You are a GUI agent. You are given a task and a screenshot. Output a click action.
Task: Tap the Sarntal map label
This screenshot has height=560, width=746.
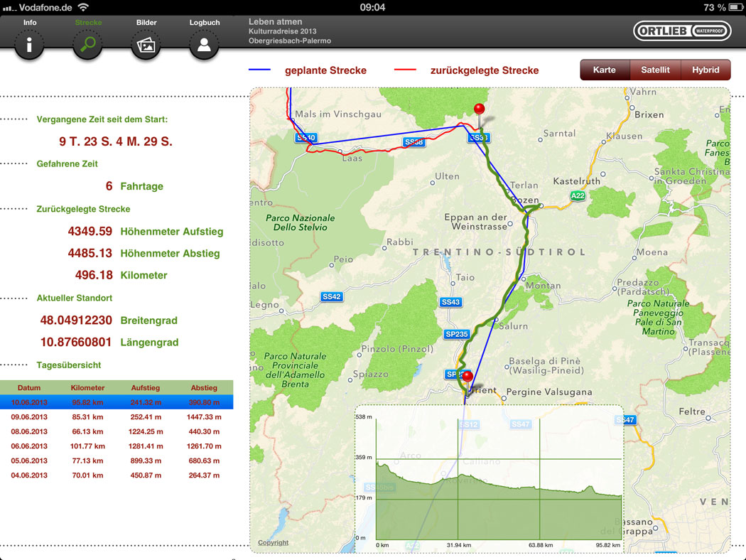pos(559,133)
